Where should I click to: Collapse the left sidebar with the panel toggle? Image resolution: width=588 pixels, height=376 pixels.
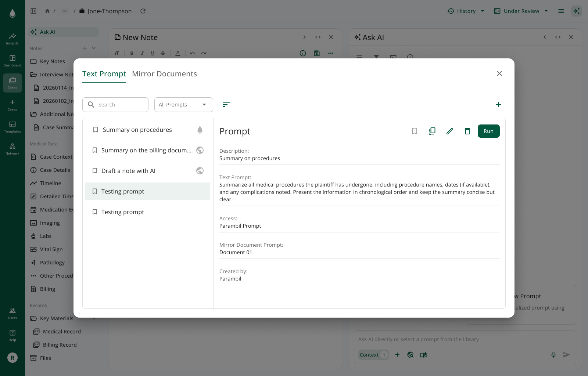33,11
